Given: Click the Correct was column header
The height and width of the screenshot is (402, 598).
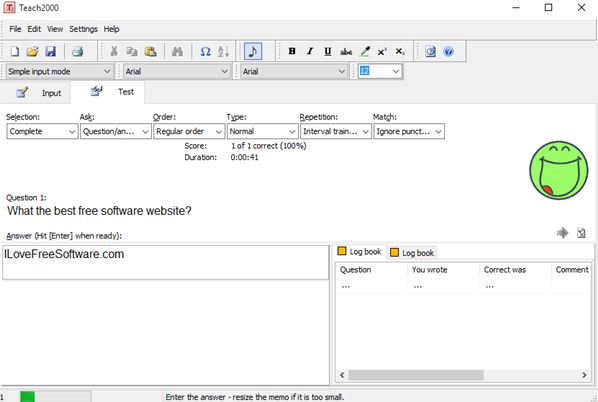Looking at the screenshot, I should [515, 270].
